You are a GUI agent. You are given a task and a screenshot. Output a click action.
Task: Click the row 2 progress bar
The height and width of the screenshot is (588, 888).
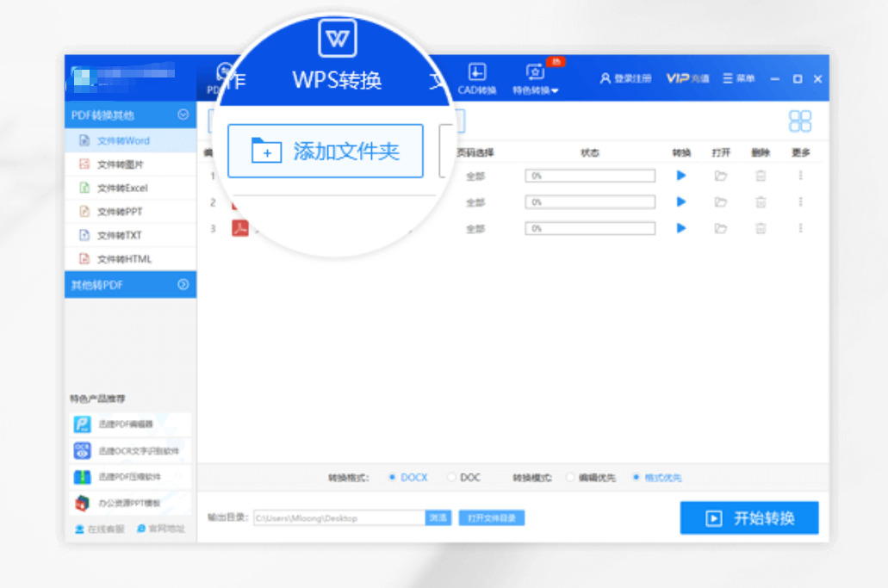click(x=590, y=202)
